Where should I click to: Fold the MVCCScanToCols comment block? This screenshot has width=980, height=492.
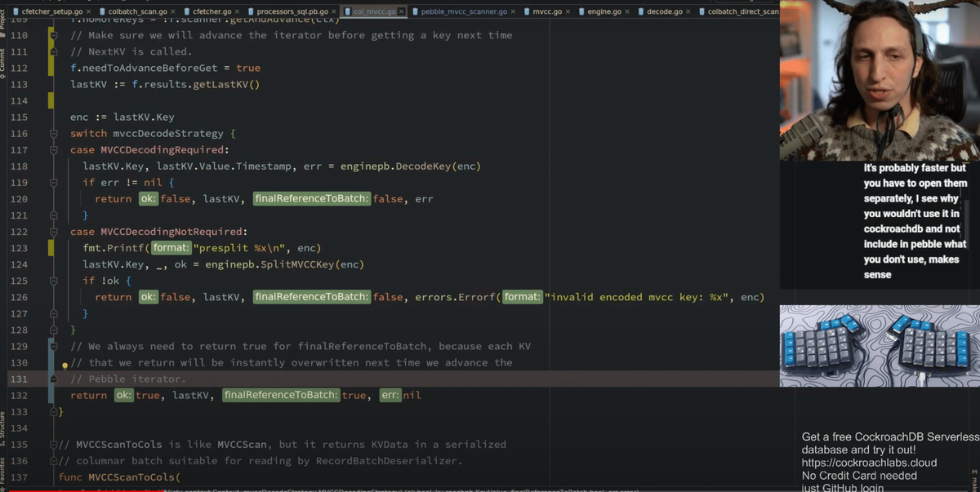[53, 445]
